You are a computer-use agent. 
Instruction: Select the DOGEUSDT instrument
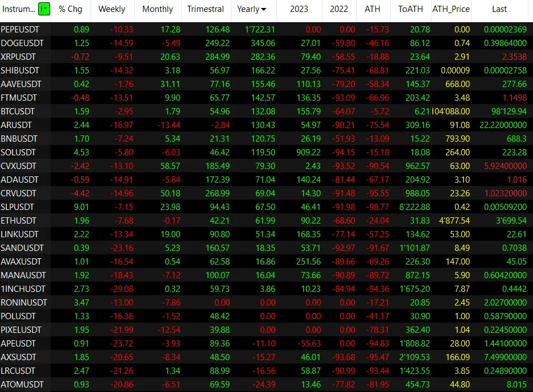22,43
